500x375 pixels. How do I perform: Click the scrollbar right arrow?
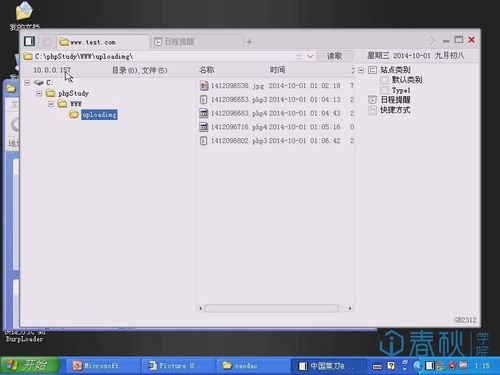(350, 308)
